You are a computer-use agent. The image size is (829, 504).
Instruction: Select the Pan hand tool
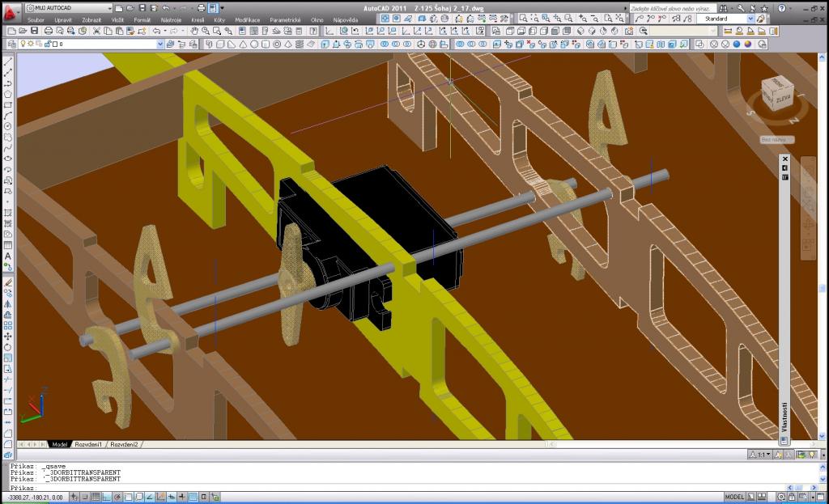point(195,31)
